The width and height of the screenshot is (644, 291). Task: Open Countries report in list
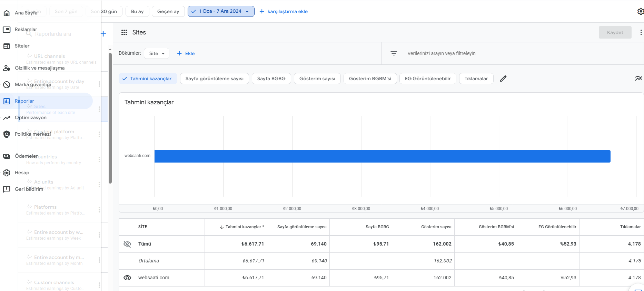[62, 159]
